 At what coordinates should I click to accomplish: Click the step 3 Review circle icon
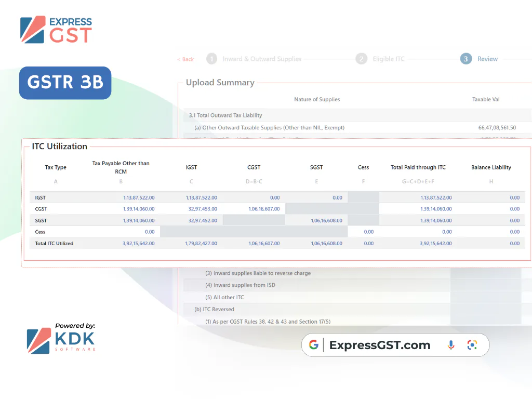point(466,59)
